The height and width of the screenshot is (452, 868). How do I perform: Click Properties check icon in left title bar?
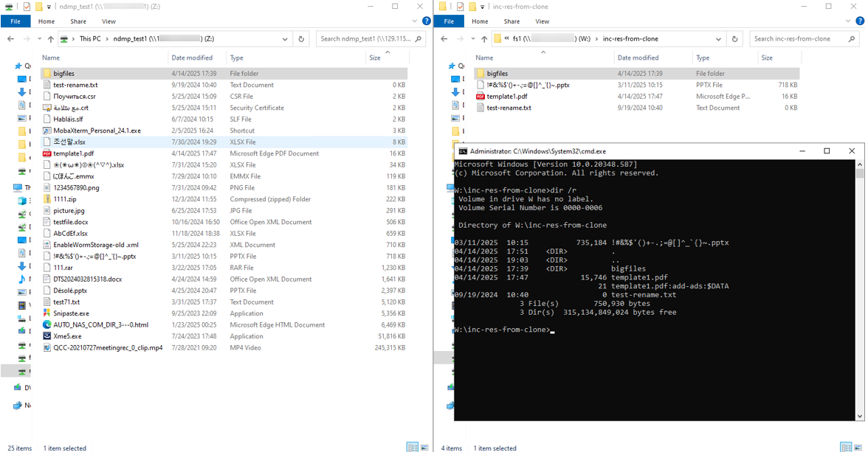27,7
